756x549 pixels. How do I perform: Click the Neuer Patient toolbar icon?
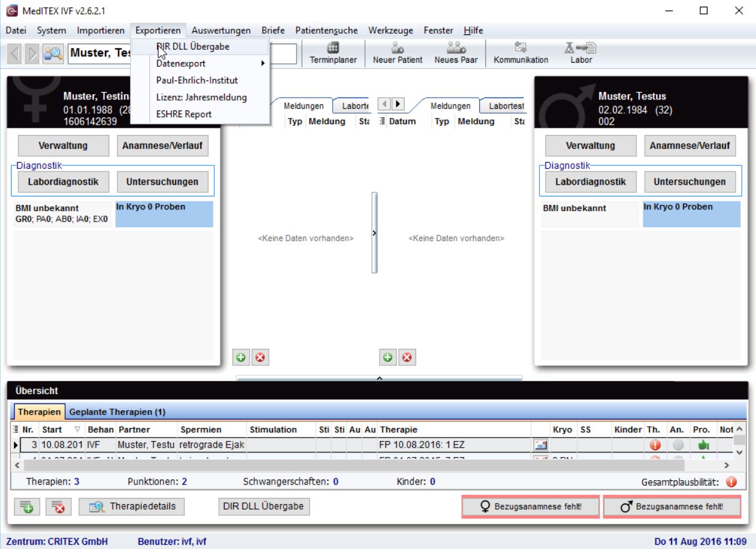coord(398,53)
